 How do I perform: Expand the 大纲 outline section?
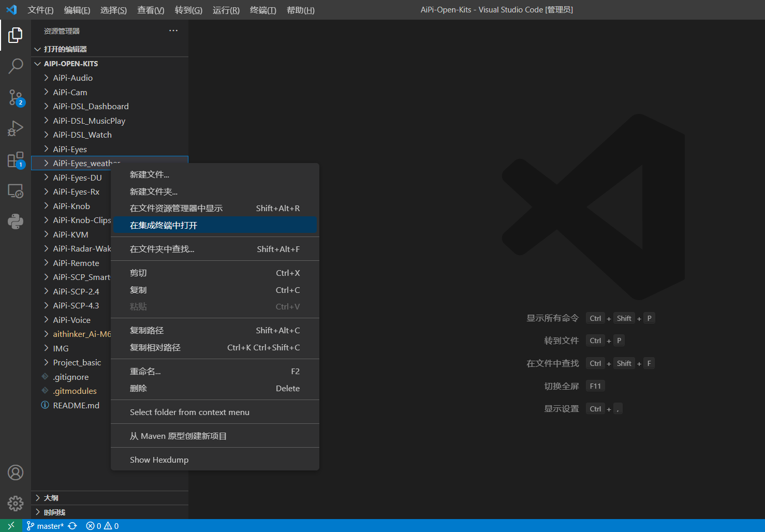37,498
